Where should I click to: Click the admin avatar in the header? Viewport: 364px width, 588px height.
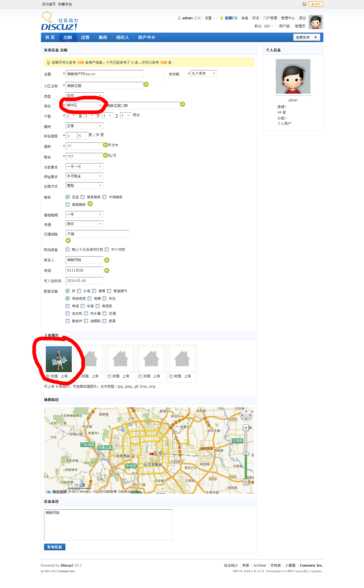coord(316,22)
